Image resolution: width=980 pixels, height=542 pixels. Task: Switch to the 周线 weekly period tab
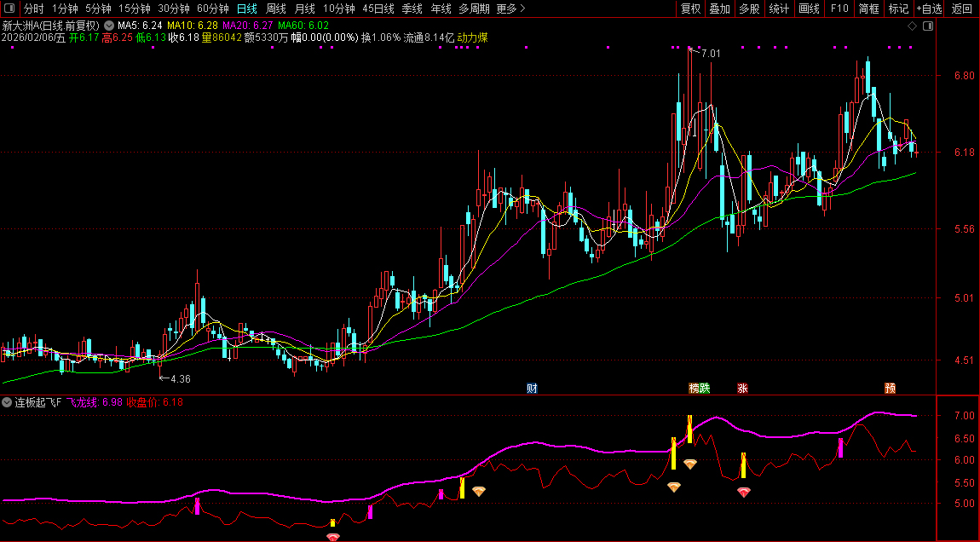(275, 9)
